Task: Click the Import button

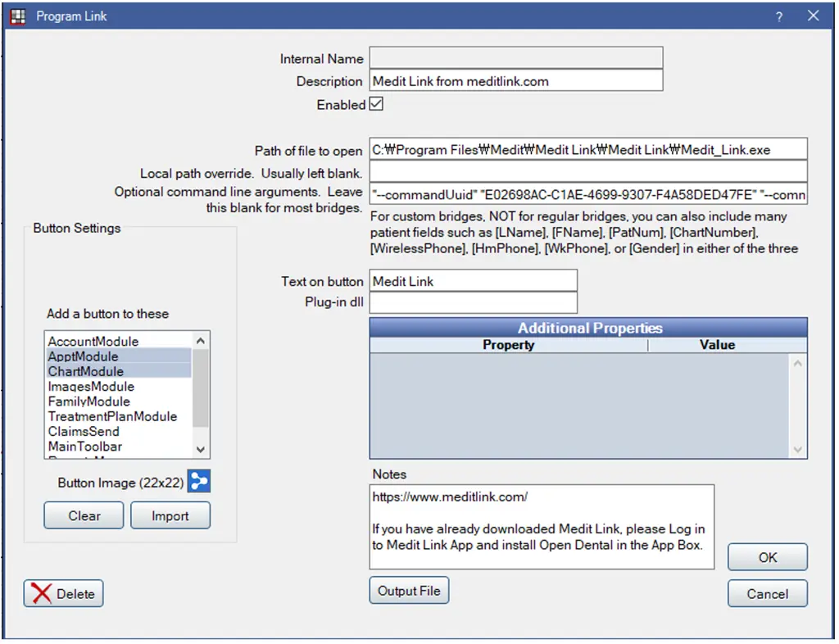Action: (x=170, y=515)
